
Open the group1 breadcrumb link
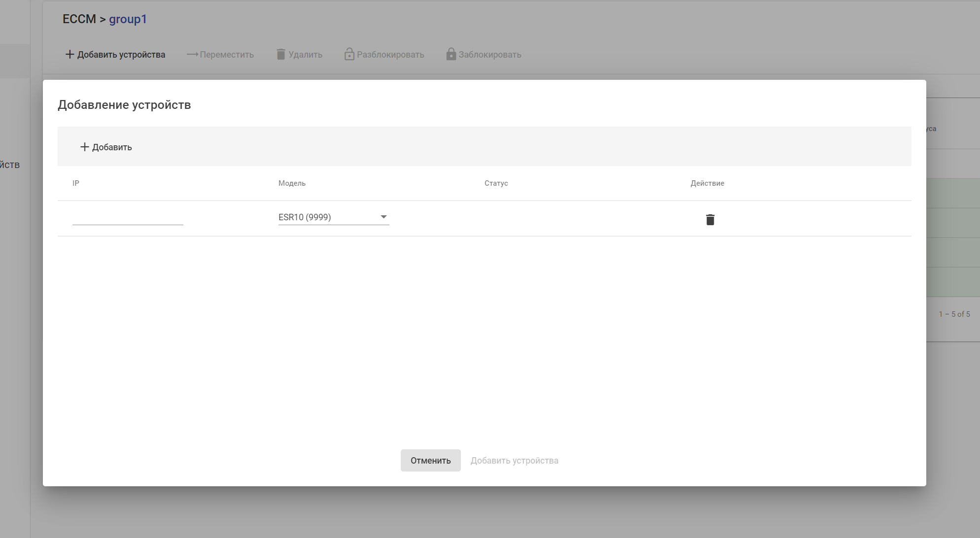[x=128, y=19]
